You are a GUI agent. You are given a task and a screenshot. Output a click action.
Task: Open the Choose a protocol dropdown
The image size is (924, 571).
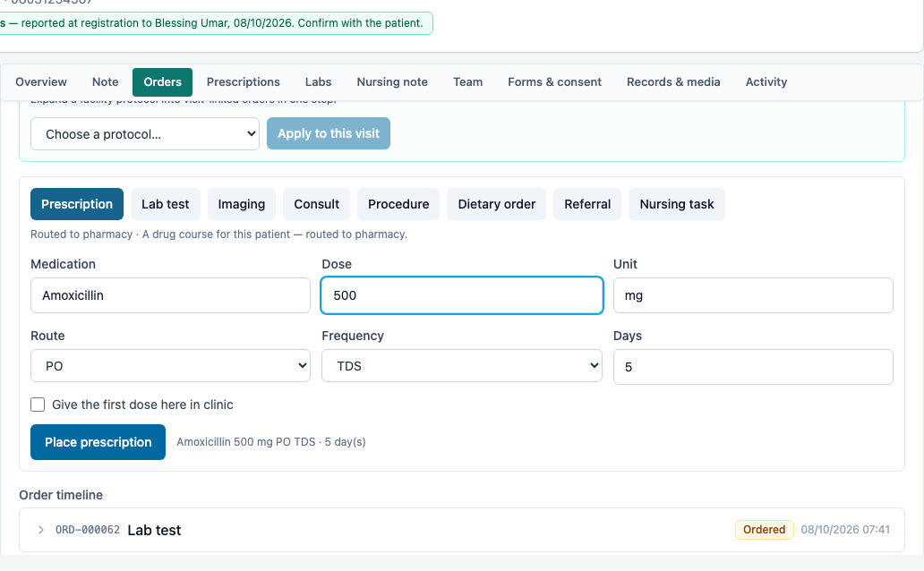click(x=145, y=133)
